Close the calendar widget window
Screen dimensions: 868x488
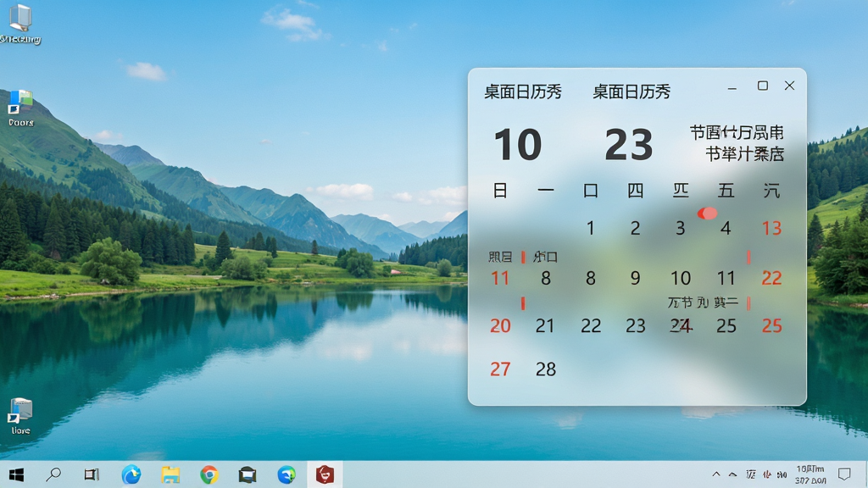tap(789, 86)
